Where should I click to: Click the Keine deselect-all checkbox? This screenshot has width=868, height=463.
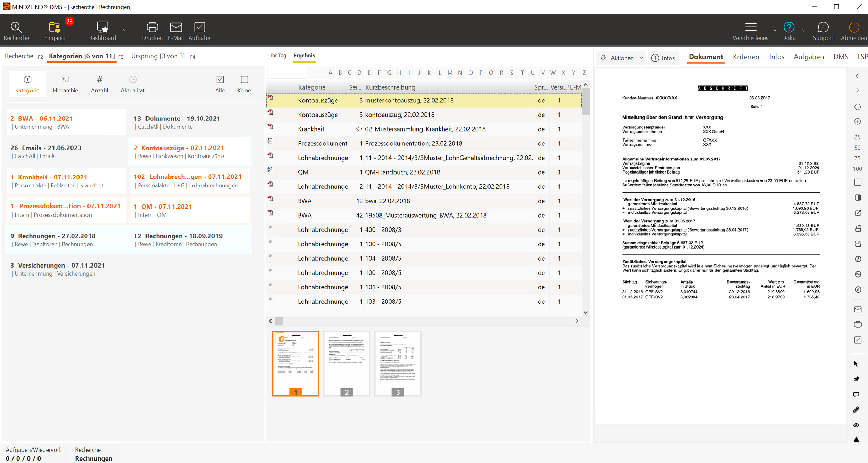point(244,79)
